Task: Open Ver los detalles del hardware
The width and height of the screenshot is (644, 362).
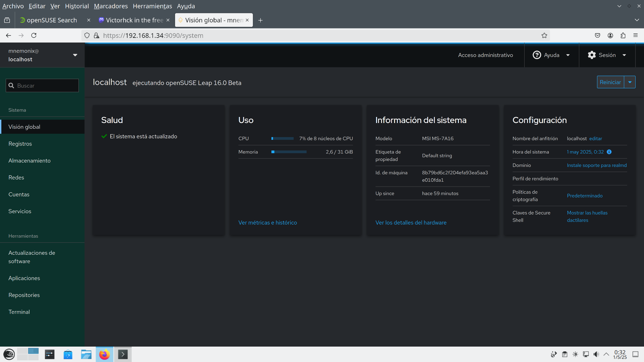Action: 411,223
